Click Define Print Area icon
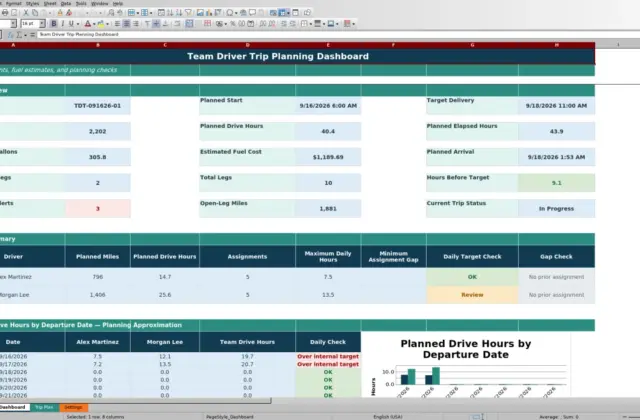The height and width of the screenshot is (420, 640). coord(273,13)
